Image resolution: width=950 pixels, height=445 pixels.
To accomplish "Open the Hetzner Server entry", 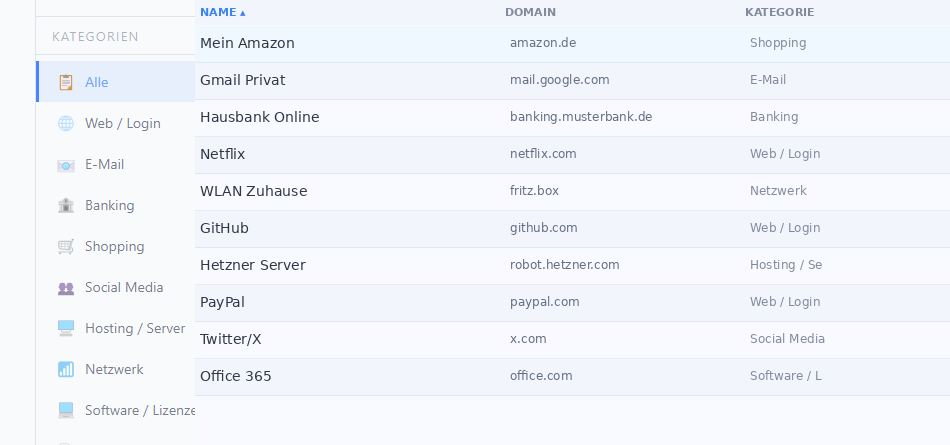I will tap(252, 265).
